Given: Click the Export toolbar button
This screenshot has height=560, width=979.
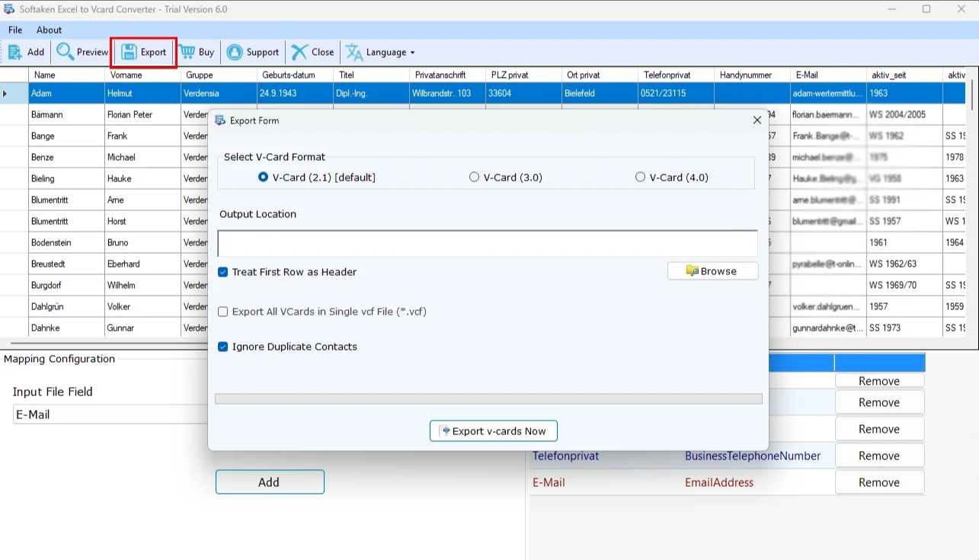Looking at the screenshot, I should click(144, 52).
